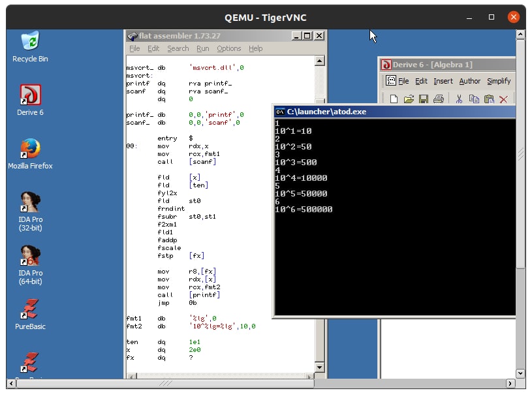Open the Search menu in flat assembler
Image resolution: width=532 pixels, height=395 pixels.
tap(178, 48)
